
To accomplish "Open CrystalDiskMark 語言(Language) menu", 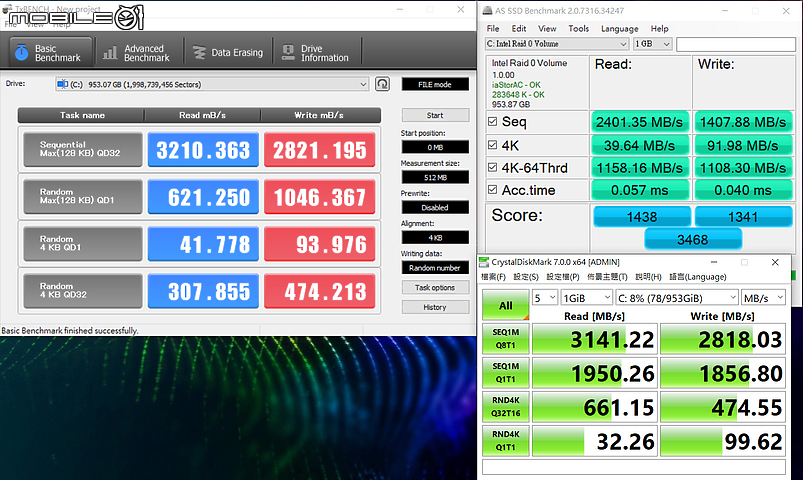I will [x=698, y=277].
